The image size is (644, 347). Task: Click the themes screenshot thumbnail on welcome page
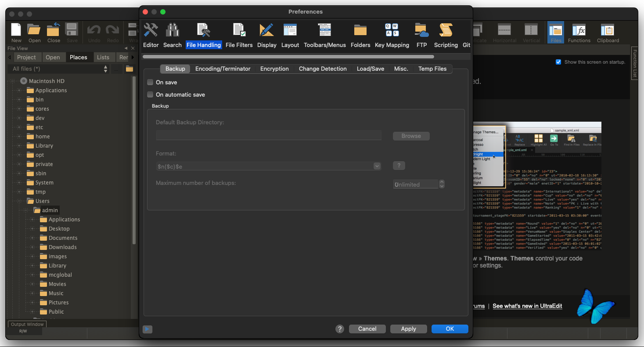click(537, 186)
